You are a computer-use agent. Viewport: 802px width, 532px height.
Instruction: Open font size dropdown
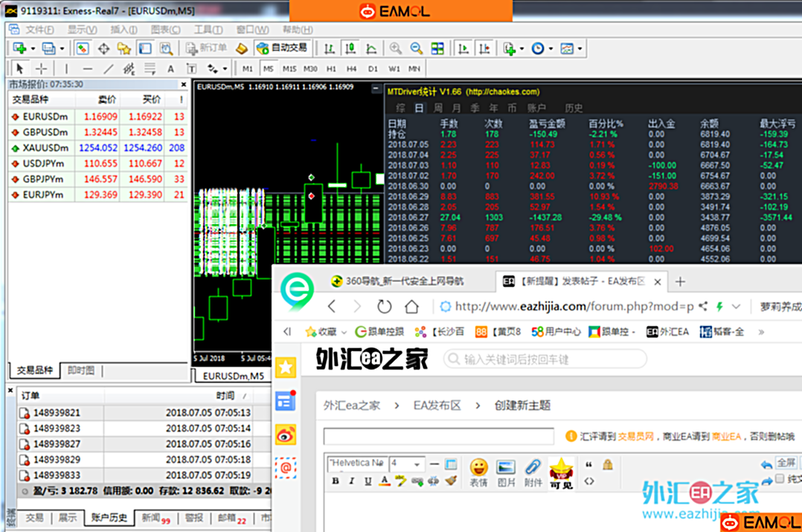coord(407,464)
